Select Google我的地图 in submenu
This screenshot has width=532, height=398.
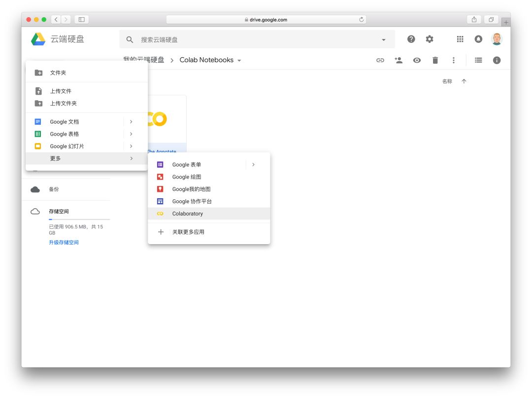pos(209,189)
